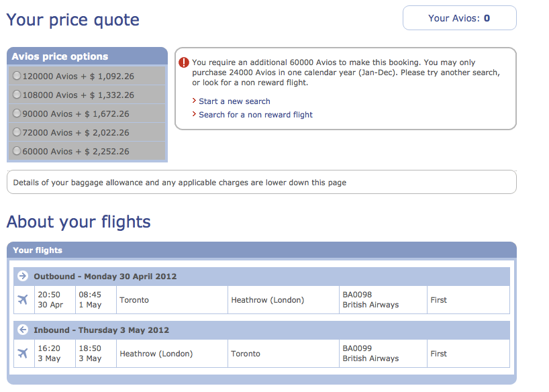Screen dimensions: 549x392
Task: Click the Heathrow departure airplane icon
Action: (x=23, y=354)
